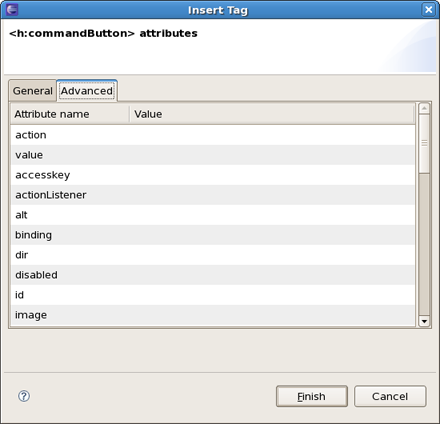
Task: Click the Eclipse icon in title bar
Action: pyautogui.click(x=12, y=9)
